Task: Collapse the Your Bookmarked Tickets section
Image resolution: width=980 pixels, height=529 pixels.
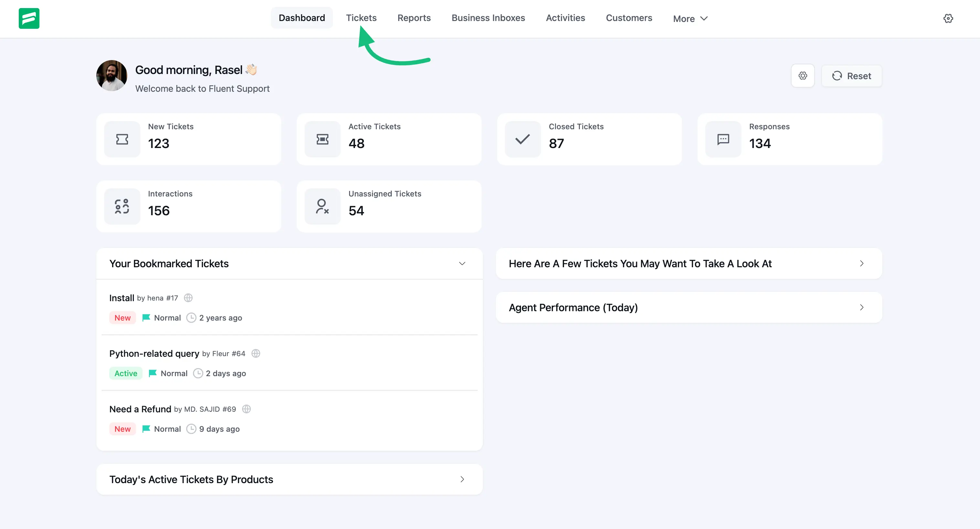Action: pyautogui.click(x=462, y=263)
